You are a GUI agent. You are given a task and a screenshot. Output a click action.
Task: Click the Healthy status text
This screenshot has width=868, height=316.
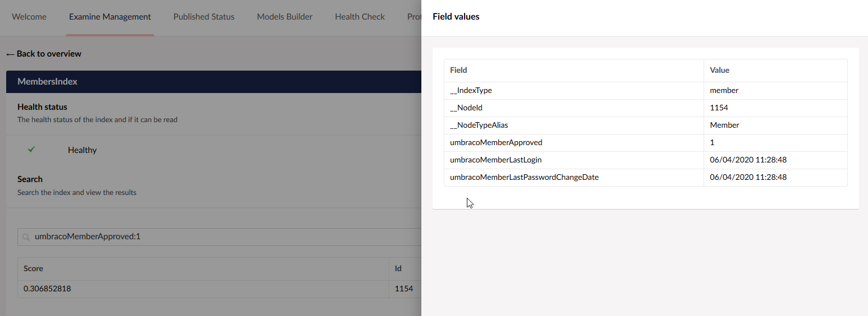[82, 150]
